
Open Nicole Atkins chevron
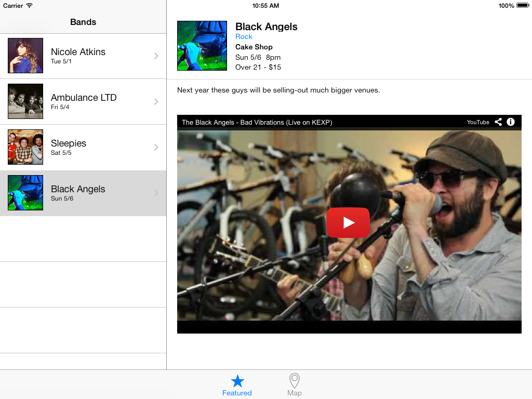pos(156,56)
